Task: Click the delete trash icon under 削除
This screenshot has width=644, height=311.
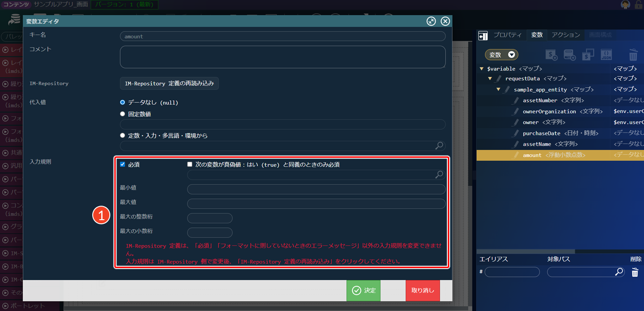Action: 635,272
